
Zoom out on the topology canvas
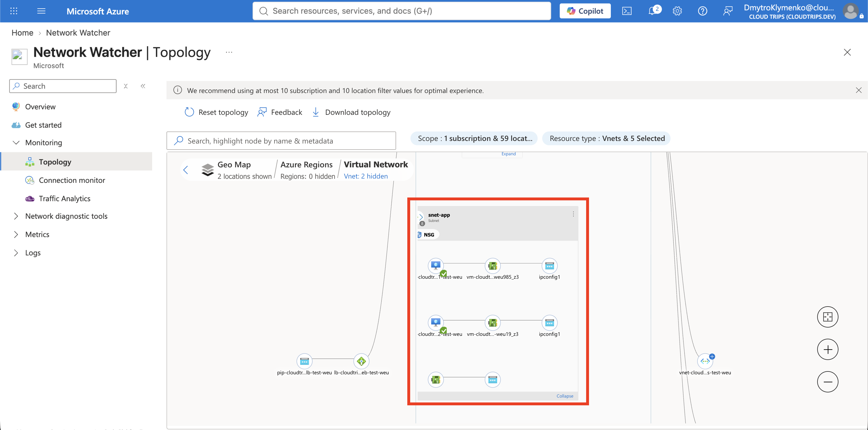pos(828,382)
